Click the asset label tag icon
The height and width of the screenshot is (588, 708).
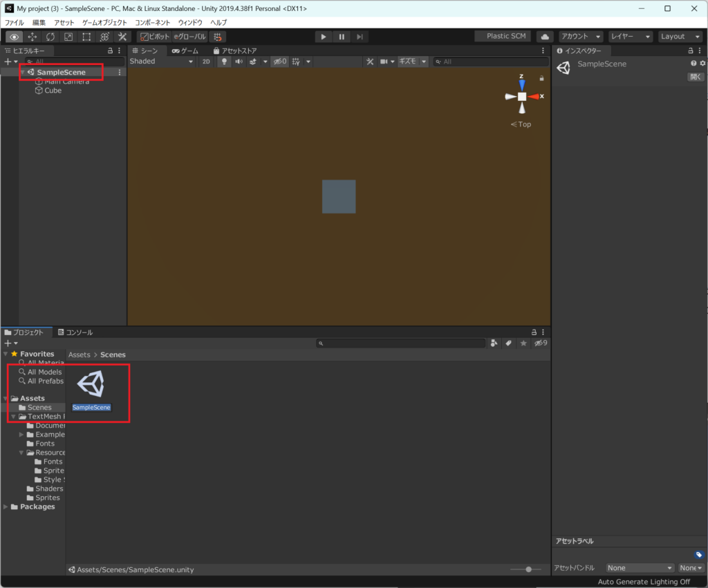[698, 555]
